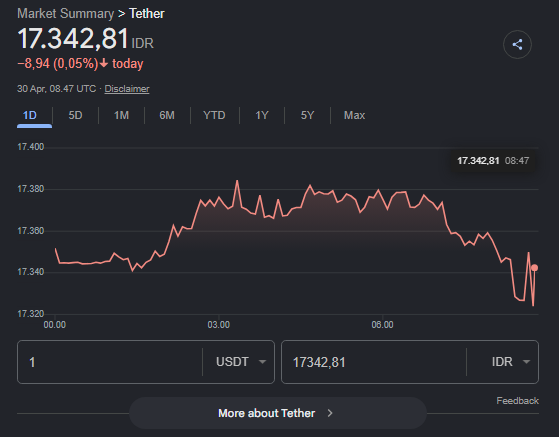
Task: Click the 17.320 price axis label
Action: coord(31,314)
